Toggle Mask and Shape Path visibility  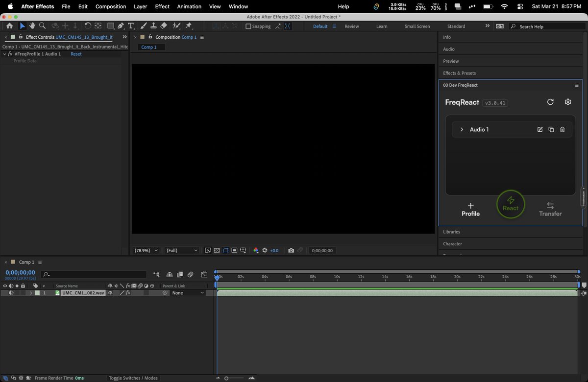[x=226, y=250]
